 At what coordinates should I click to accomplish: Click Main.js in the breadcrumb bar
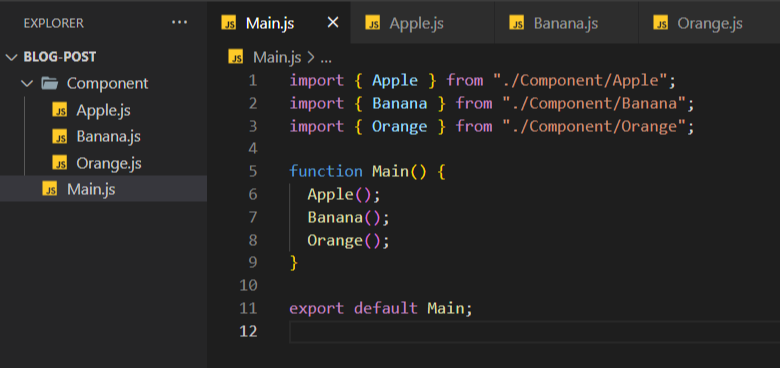pyautogui.click(x=277, y=57)
